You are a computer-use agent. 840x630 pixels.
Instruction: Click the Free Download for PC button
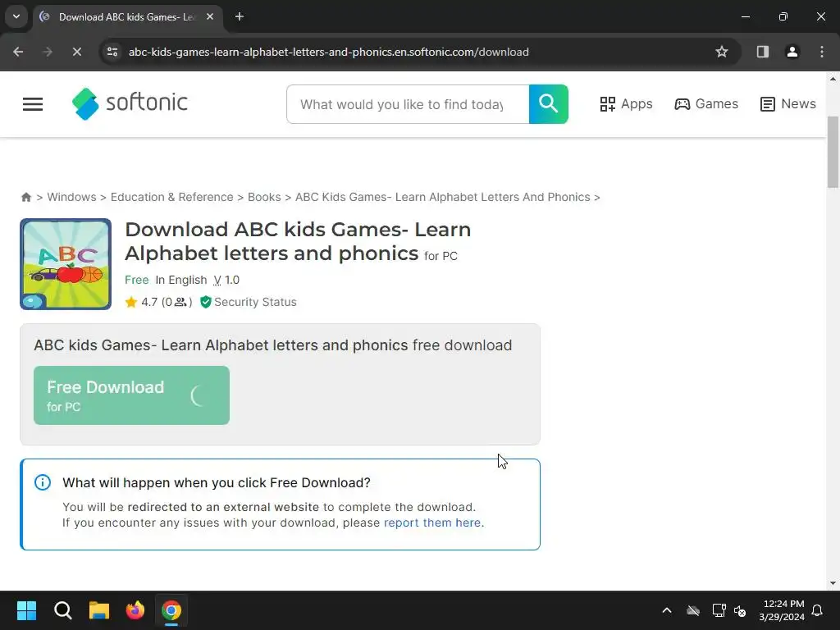click(x=131, y=395)
